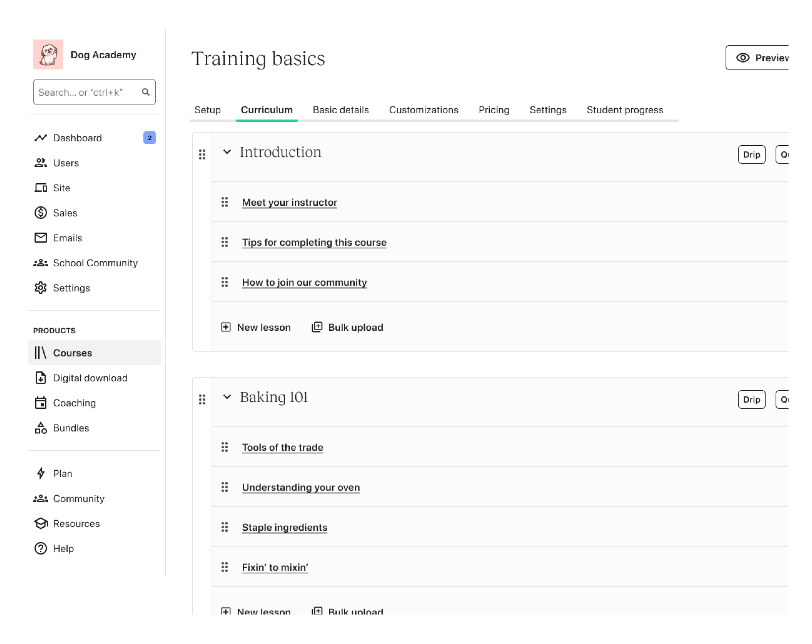Open the Student progress tab

click(625, 110)
